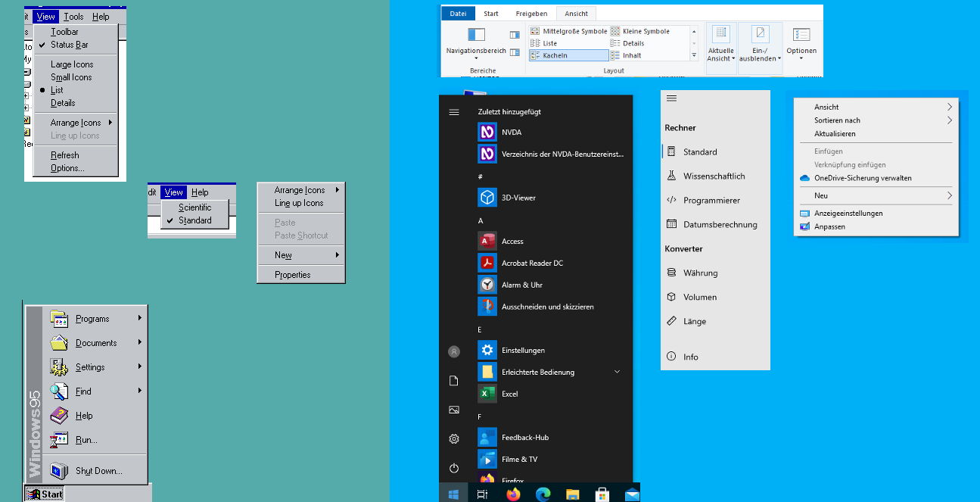Click the hamburger icon atop the Start menu
This screenshot has width=980, height=502.
tap(454, 112)
